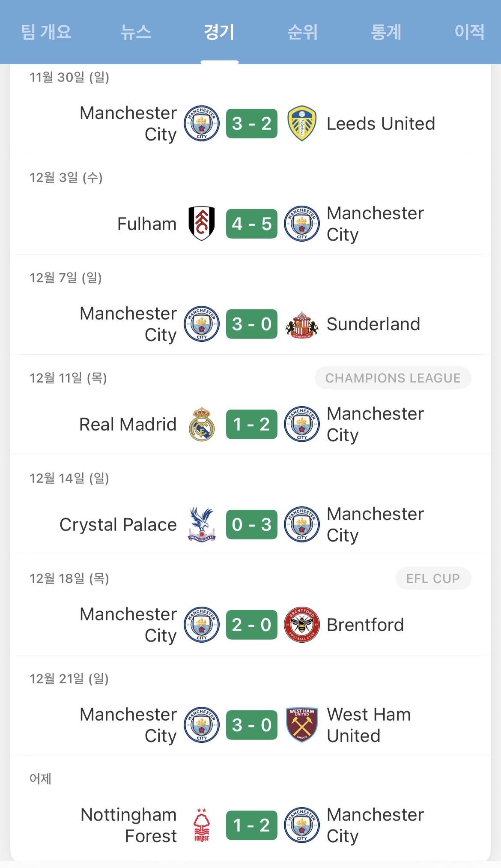Screen dimensions: 501x868
Task: Tap the Leeds United crest icon
Action: pos(302,123)
